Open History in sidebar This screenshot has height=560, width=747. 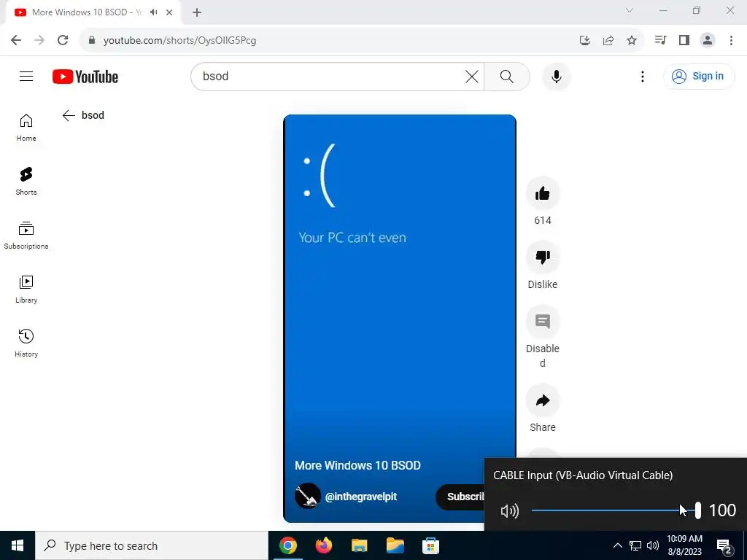click(x=26, y=343)
